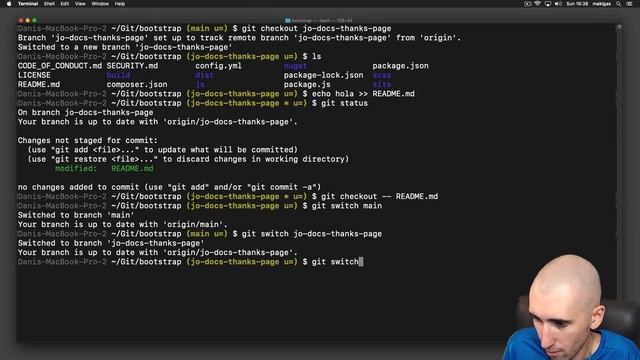The height and width of the screenshot is (360, 640).
Task: Click 'git checkout -- README.md' command
Action: 380,196
